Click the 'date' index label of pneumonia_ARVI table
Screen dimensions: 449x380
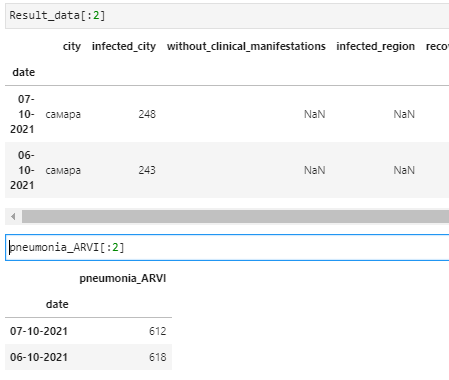point(57,304)
